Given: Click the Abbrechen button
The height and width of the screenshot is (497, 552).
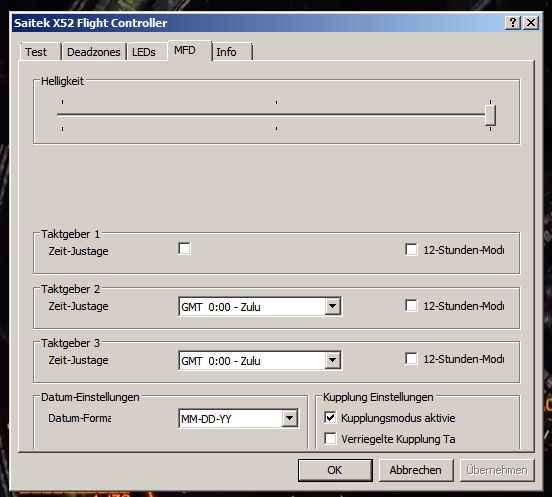Looking at the screenshot, I should click(x=416, y=470).
